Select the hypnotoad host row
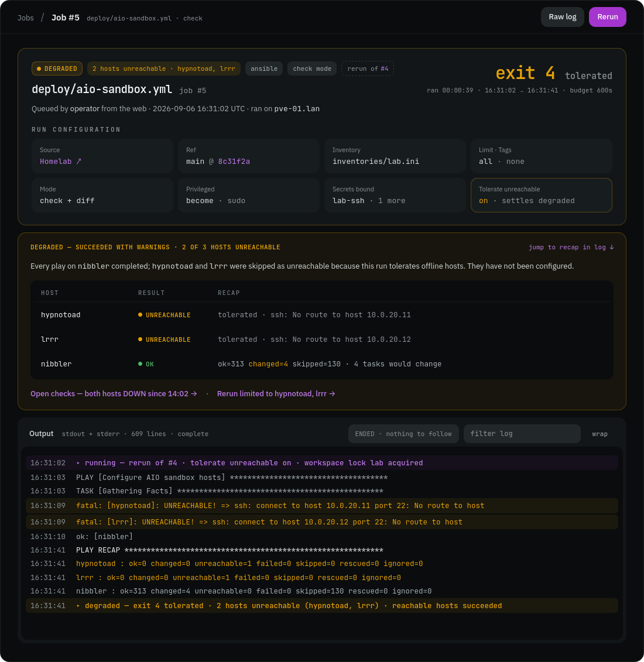Image resolution: width=644 pixels, height=662 pixels. 322,314
